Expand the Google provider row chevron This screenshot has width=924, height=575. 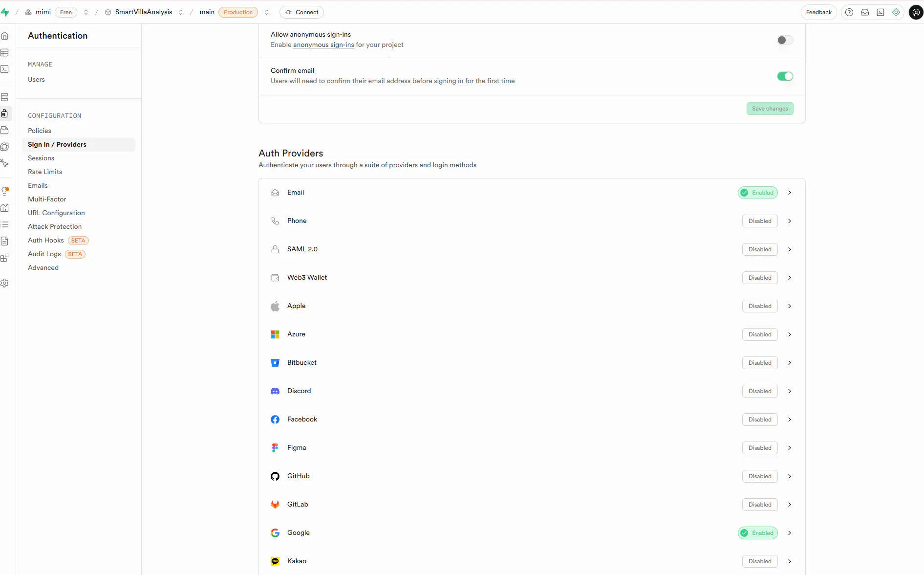click(x=790, y=533)
